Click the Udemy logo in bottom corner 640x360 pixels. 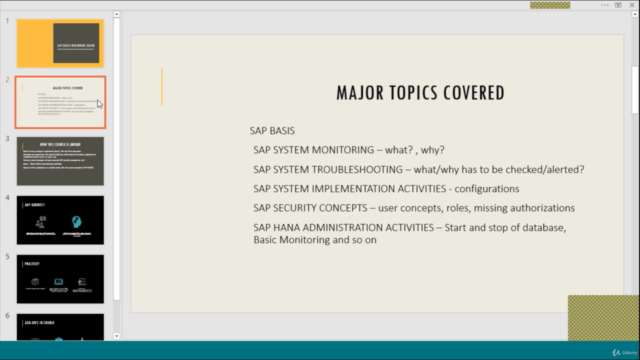point(624,352)
